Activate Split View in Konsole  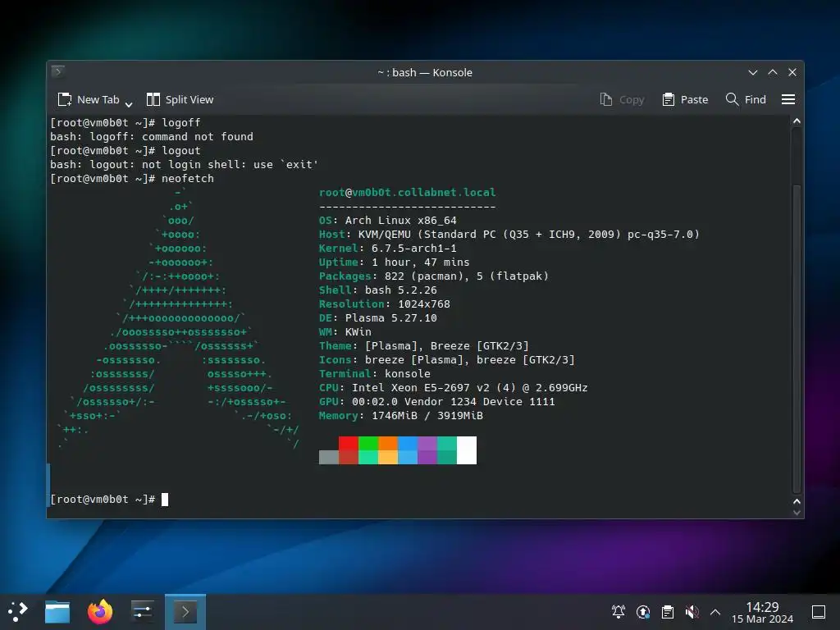pyautogui.click(x=180, y=99)
